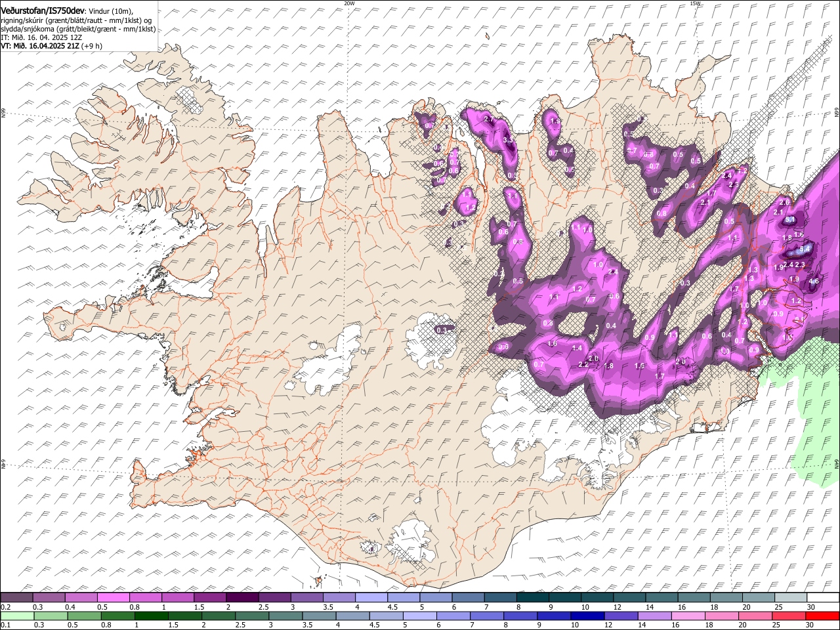Select the bright red 30+ rain swatch
The height and width of the screenshot is (630, 840).
(822, 616)
